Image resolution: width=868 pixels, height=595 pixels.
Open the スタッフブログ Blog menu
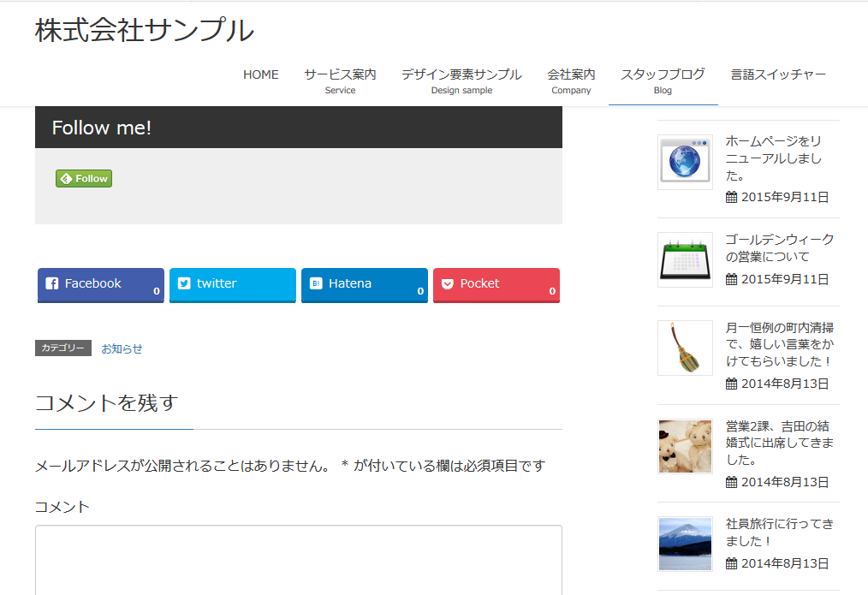tap(663, 81)
